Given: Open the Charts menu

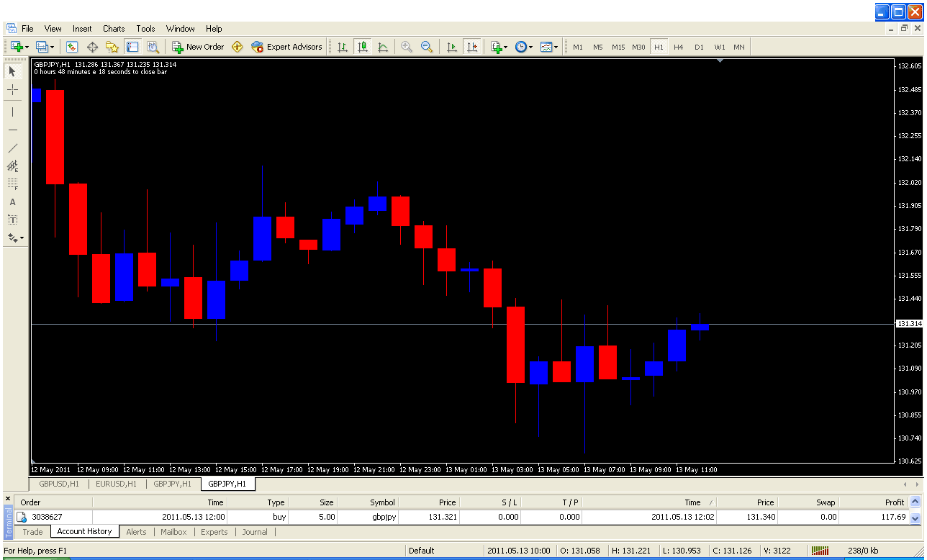Looking at the screenshot, I should point(114,29).
